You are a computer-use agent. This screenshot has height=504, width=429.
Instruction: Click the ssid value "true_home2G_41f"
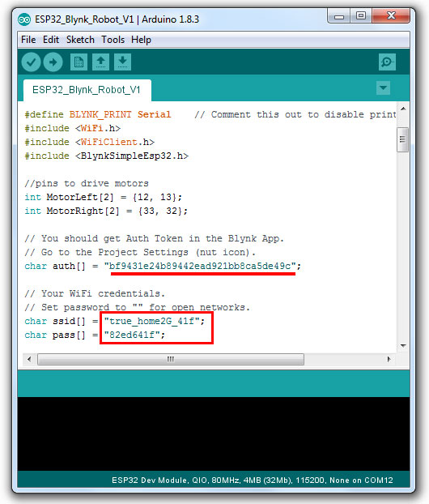pos(152,321)
